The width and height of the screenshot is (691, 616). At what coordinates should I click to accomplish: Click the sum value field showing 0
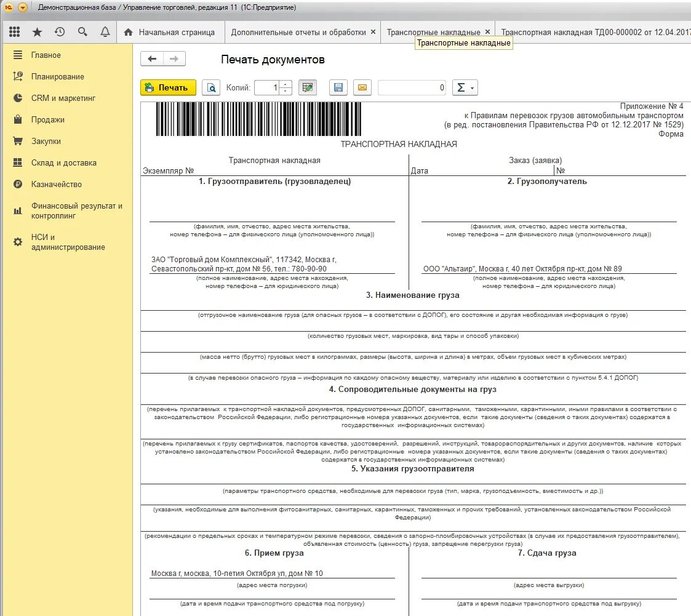point(412,87)
